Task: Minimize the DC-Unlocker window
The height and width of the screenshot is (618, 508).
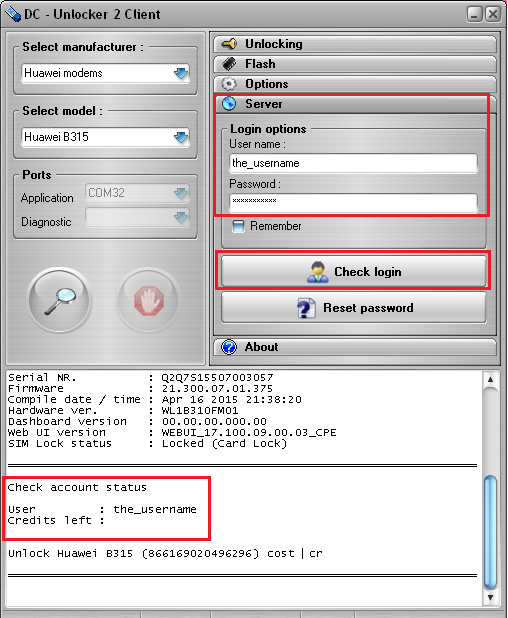Action: (475, 14)
